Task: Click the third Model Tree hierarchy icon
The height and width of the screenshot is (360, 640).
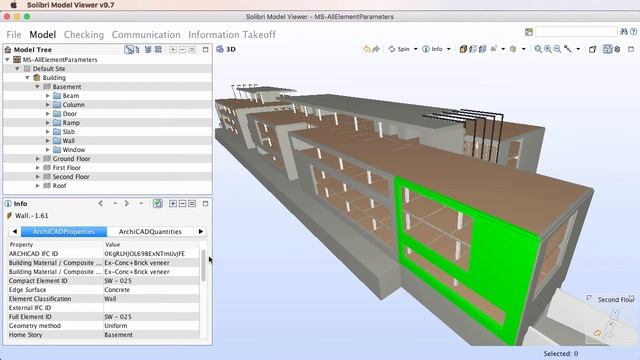Action: point(148,49)
